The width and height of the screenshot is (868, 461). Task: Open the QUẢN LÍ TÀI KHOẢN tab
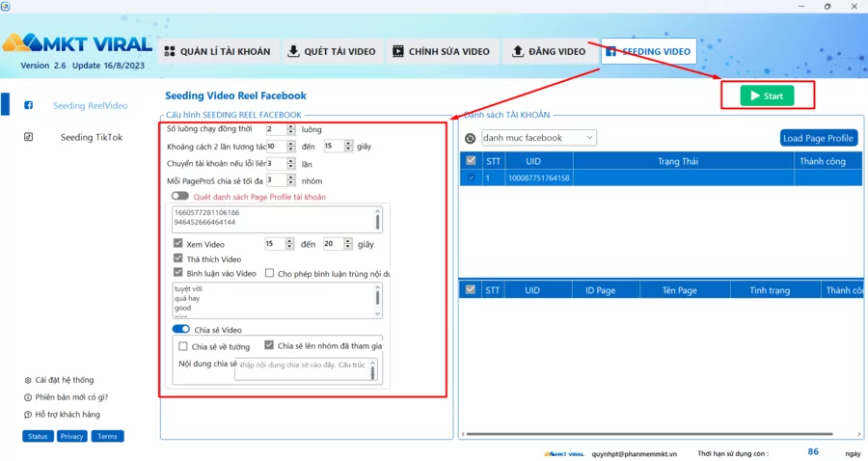[217, 51]
